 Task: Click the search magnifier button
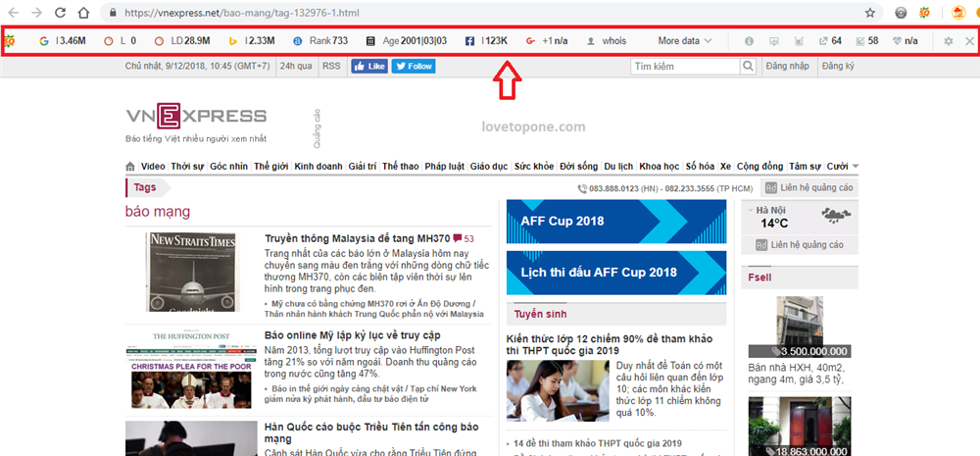coord(749,67)
